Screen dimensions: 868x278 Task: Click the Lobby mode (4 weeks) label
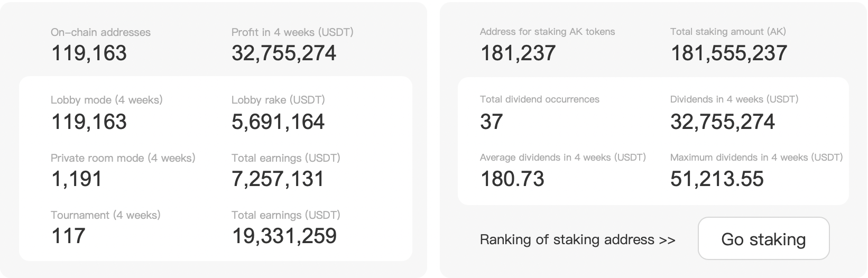coord(106,100)
